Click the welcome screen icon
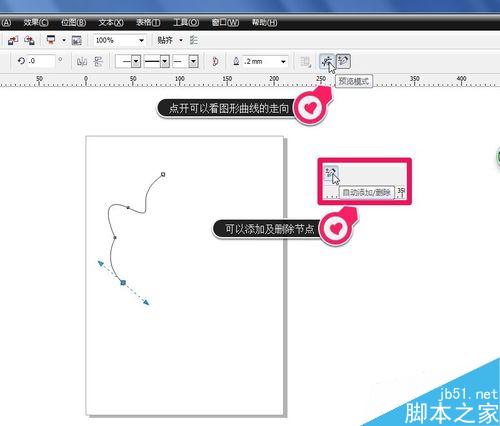This screenshot has height=426, width=500. click(x=77, y=41)
